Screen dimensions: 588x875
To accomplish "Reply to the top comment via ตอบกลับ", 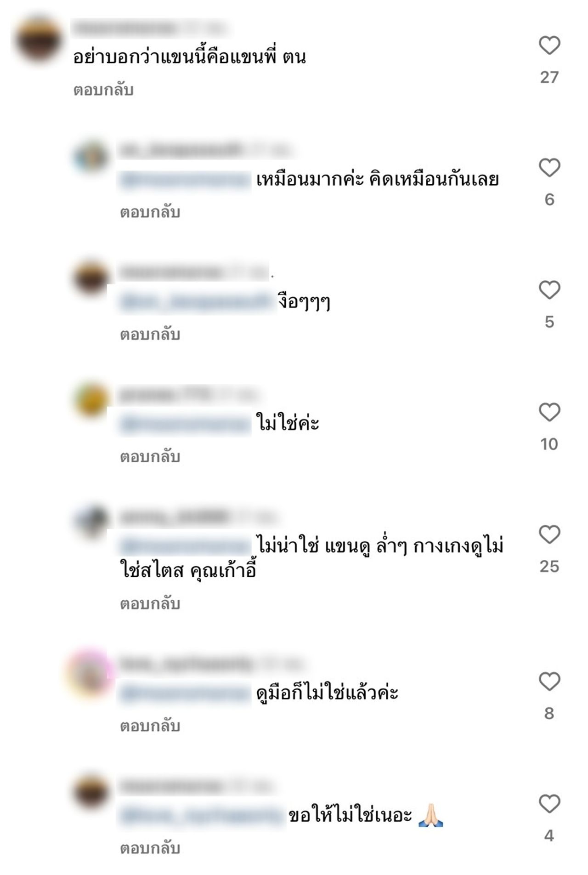I will [x=103, y=90].
